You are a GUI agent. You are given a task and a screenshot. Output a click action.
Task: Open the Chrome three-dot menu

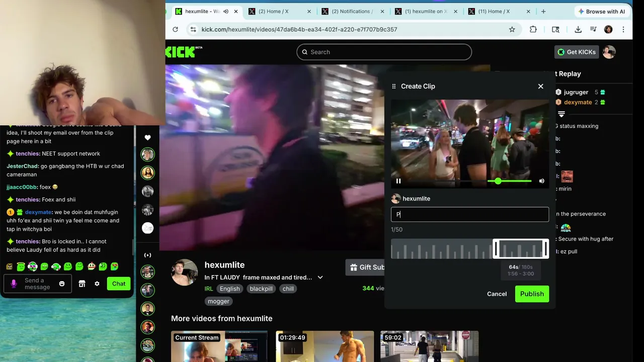point(623,29)
